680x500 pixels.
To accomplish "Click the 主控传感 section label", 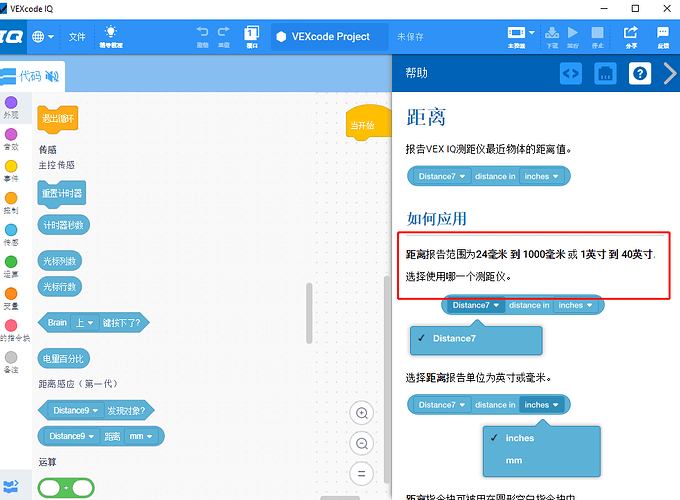I will point(57,165).
